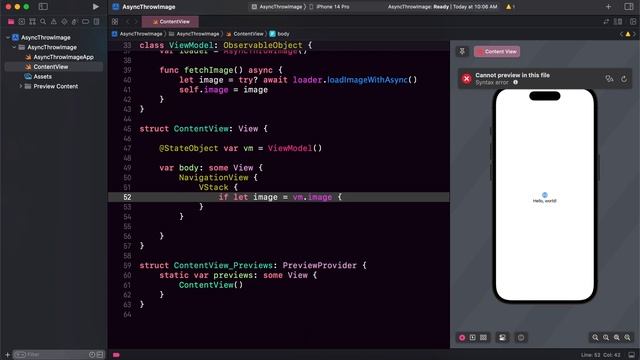Select ContentView in the project navigator
640x360 pixels.
tap(53, 67)
